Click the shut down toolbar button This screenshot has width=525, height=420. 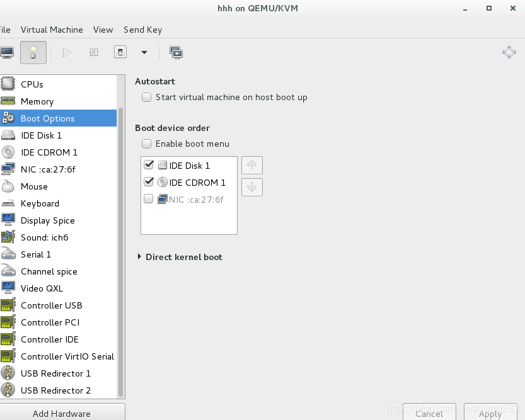click(120, 52)
